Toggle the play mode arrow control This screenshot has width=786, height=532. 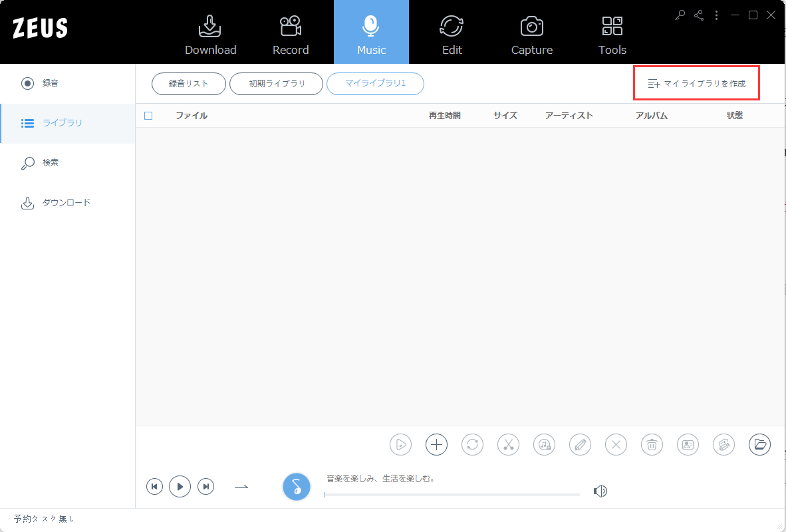point(241,486)
